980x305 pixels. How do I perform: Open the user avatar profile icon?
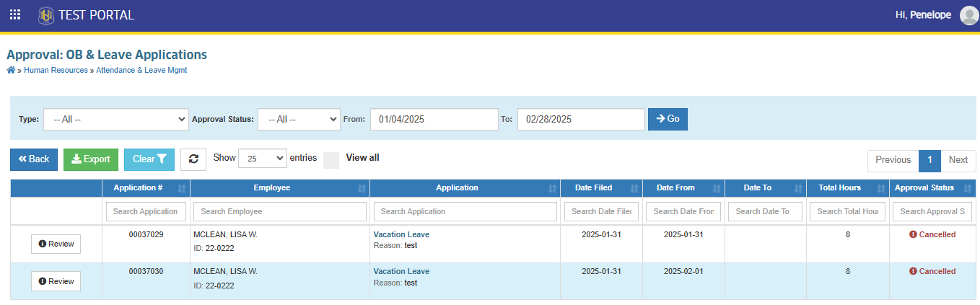tap(969, 15)
